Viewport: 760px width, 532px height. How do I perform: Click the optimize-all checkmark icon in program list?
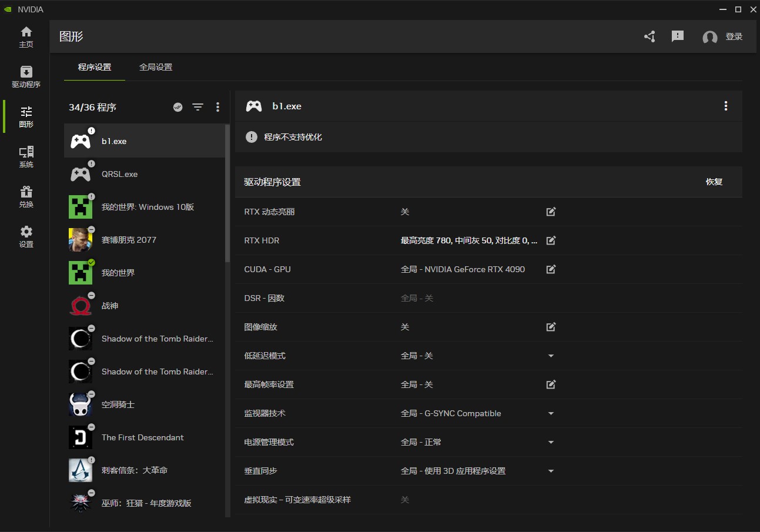pos(178,107)
